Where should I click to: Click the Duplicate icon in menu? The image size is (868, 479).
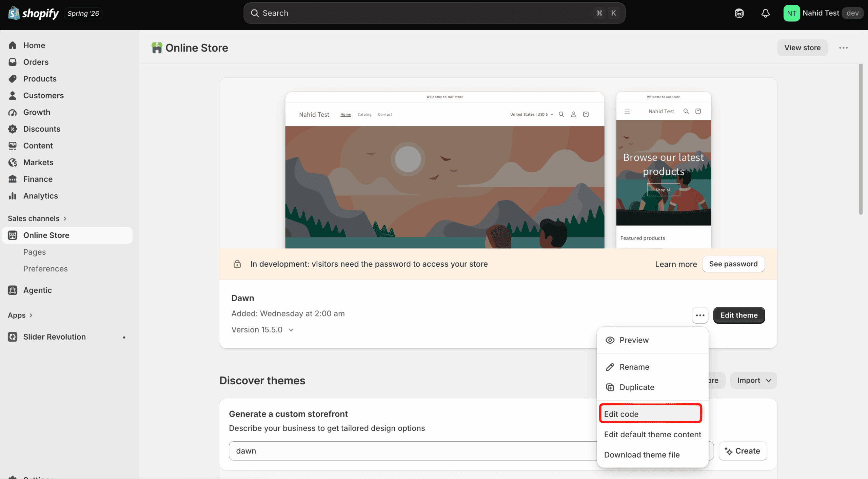[x=610, y=387]
